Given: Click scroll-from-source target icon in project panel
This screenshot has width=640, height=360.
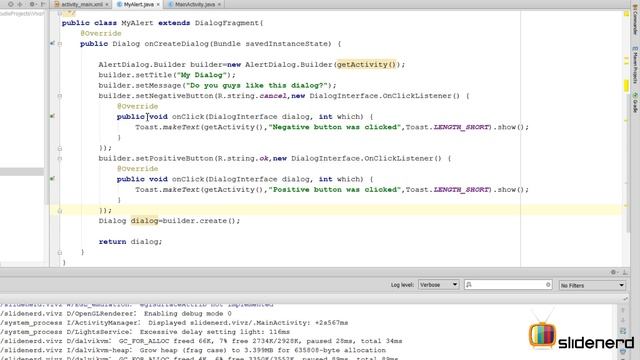Looking at the screenshot, I should pos(11,4).
